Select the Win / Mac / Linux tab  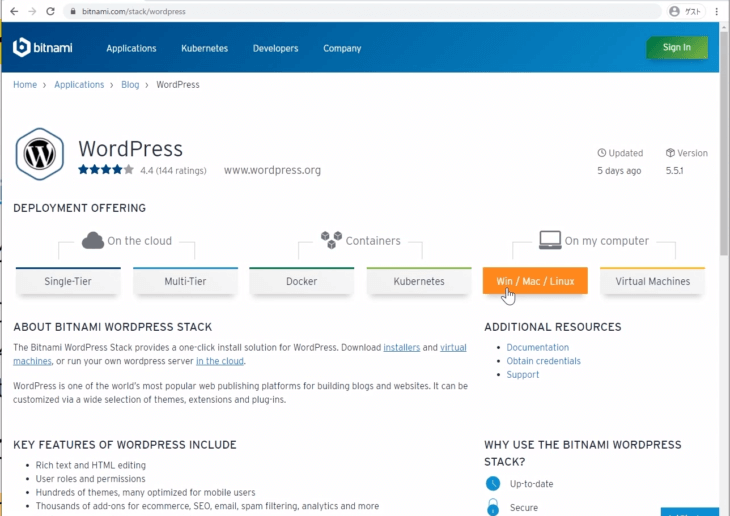tap(535, 281)
